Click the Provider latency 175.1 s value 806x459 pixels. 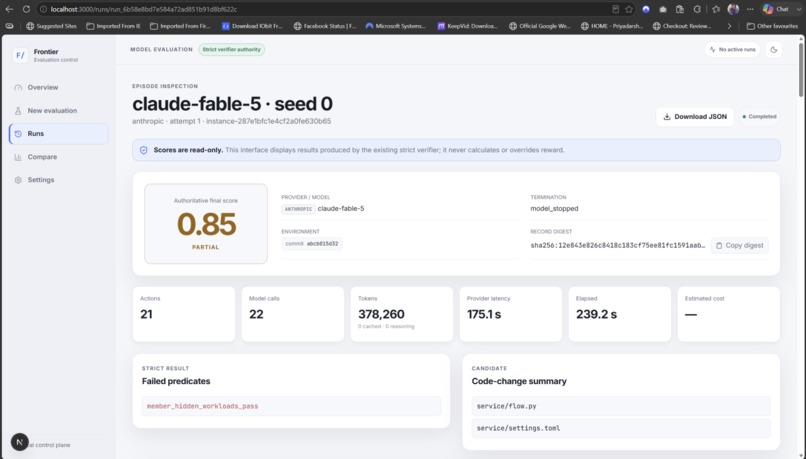[484, 314]
